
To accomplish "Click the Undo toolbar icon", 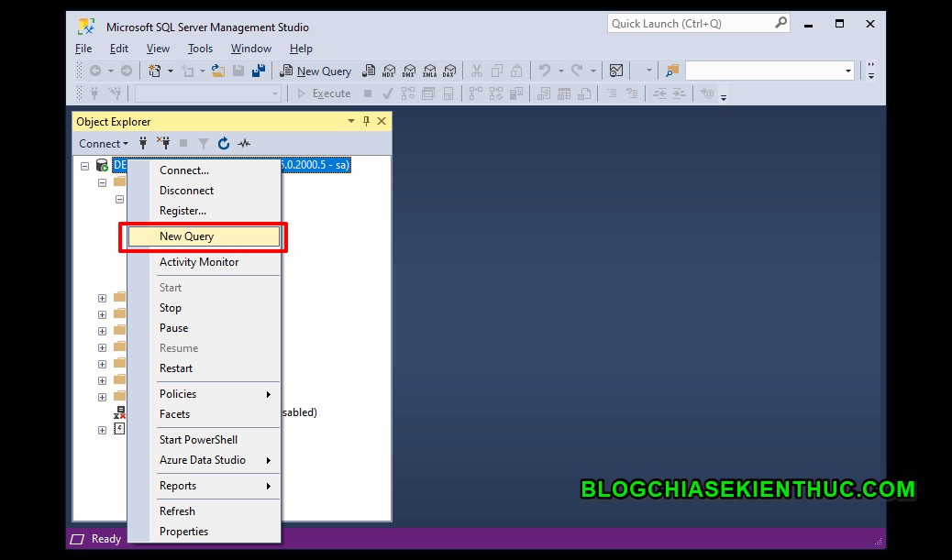I will pyautogui.click(x=545, y=71).
